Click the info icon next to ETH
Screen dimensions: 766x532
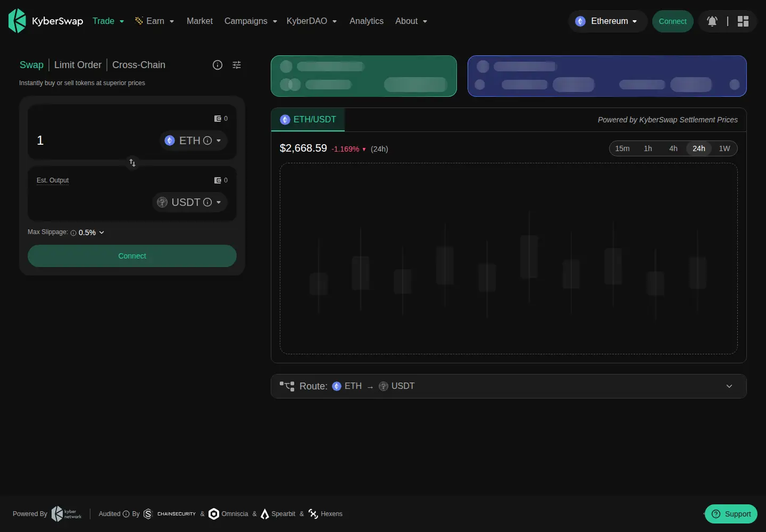coord(207,140)
